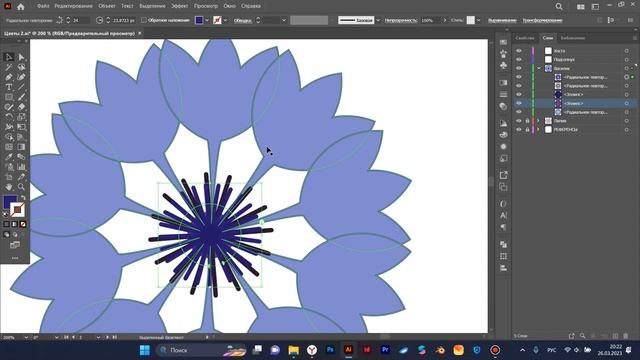Open the Эффект menu
Screen dimensions: 640x360
click(180, 6)
